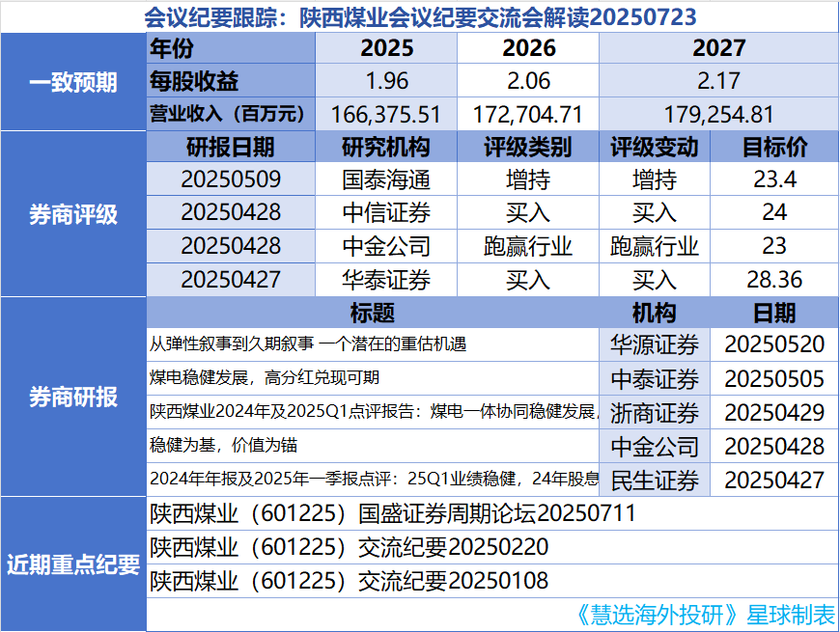Select the 民生证券 institution cell

click(655, 480)
